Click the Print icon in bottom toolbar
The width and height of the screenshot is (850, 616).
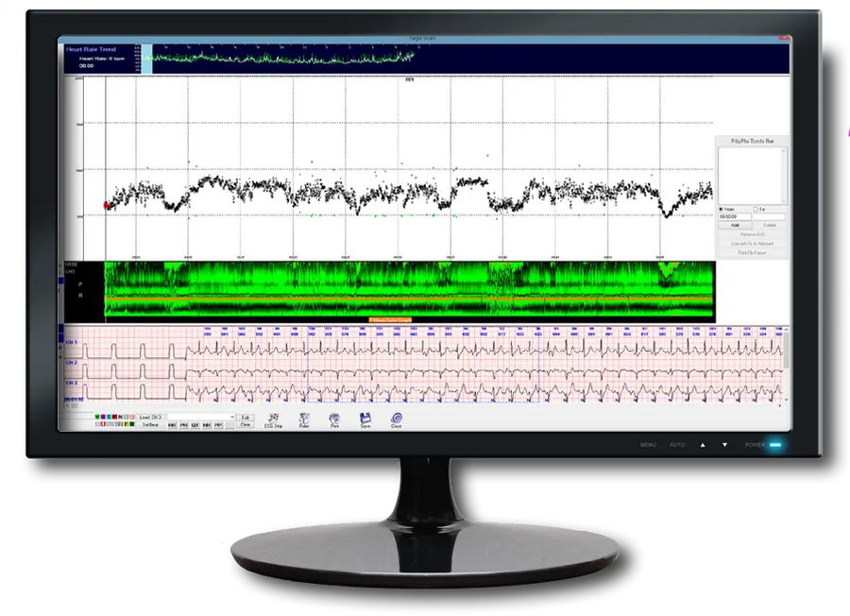point(334,420)
